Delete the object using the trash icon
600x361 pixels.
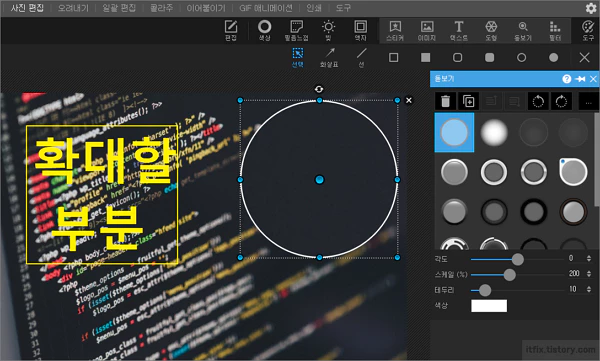tap(445, 101)
